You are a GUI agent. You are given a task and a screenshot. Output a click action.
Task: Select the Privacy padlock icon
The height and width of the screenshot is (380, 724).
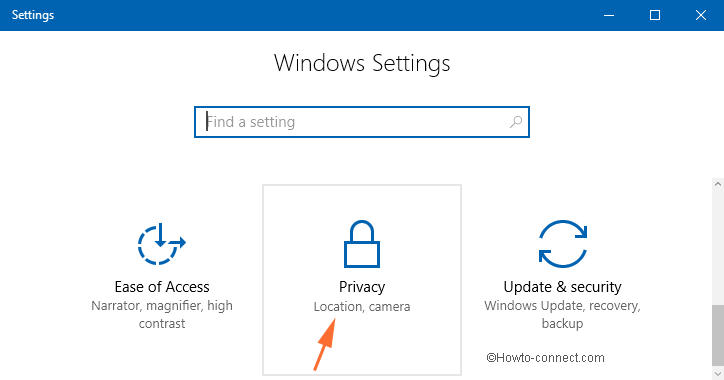click(x=362, y=244)
